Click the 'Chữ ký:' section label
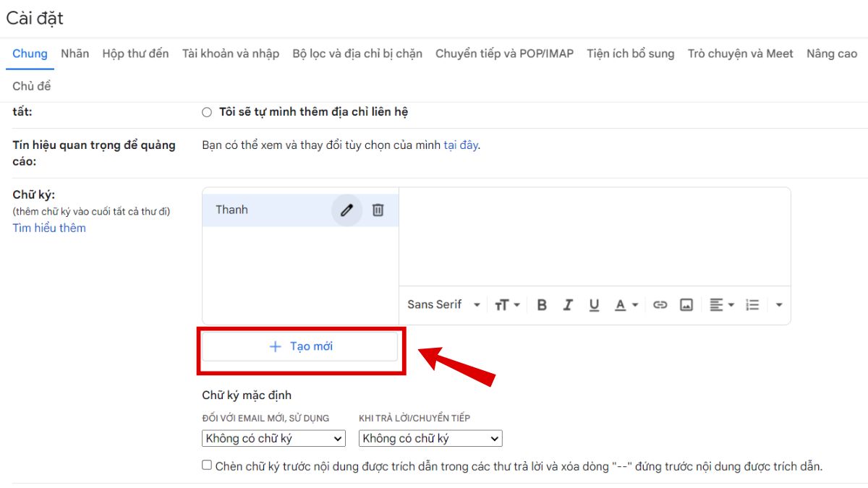 [x=34, y=194]
